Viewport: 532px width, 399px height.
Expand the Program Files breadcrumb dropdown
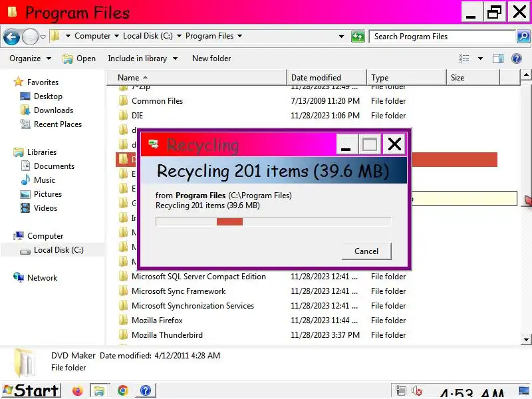click(x=239, y=36)
